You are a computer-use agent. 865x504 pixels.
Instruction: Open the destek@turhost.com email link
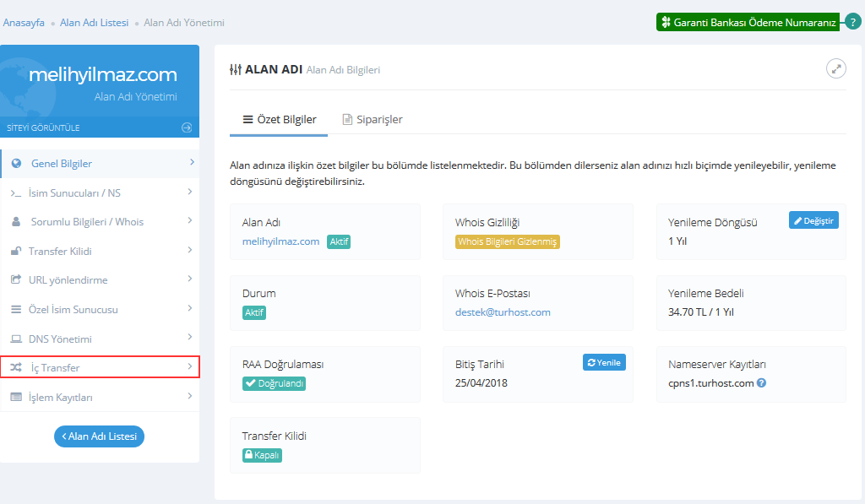tap(503, 312)
